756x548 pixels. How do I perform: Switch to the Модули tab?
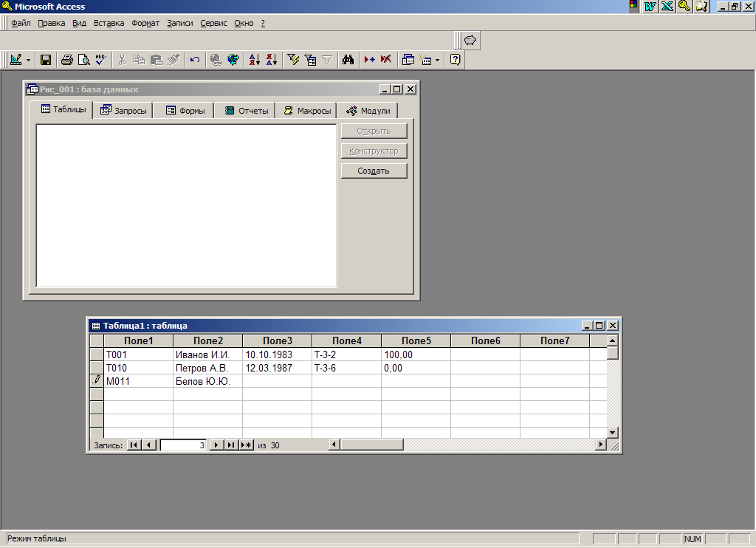click(x=368, y=111)
